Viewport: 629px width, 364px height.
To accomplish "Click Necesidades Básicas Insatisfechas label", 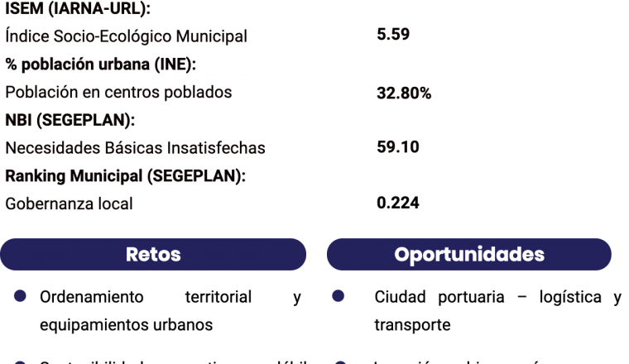I will (135, 148).
